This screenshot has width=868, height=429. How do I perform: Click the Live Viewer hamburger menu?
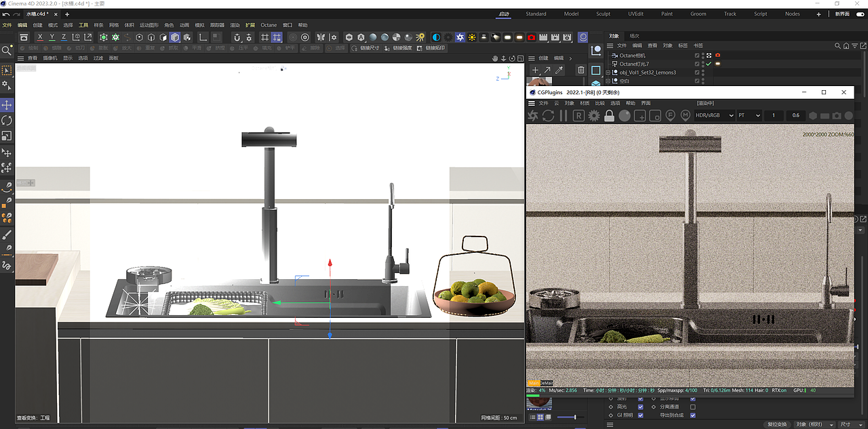(x=532, y=103)
